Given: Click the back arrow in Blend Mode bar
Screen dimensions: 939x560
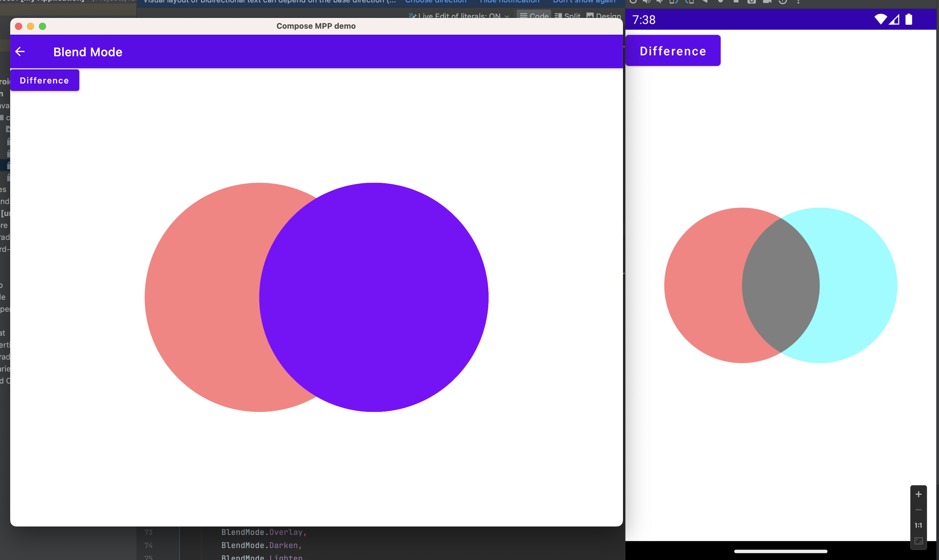Looking at the screenshot, I should tap(20, 51).
